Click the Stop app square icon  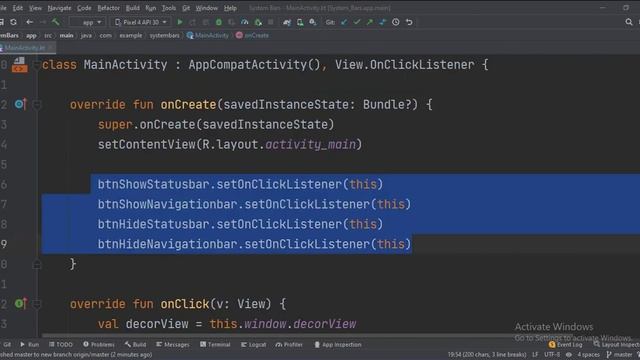[271, 22]
